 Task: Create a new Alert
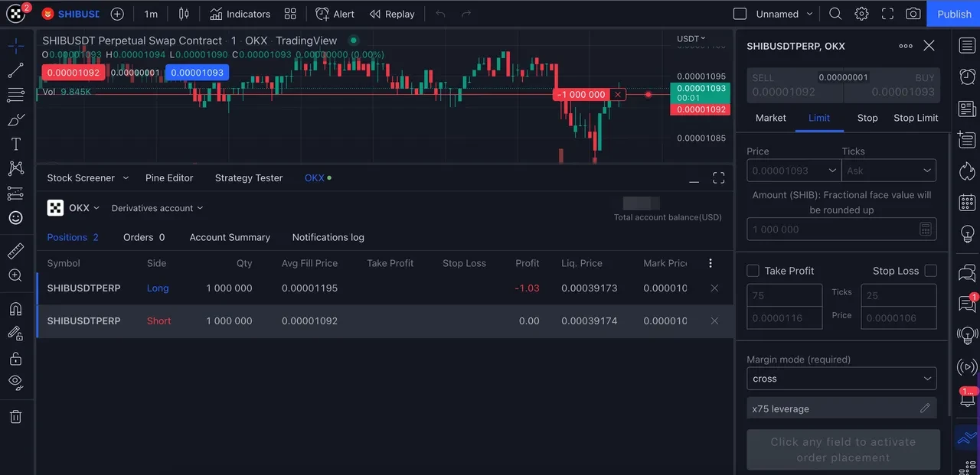[x=335, y=14]
